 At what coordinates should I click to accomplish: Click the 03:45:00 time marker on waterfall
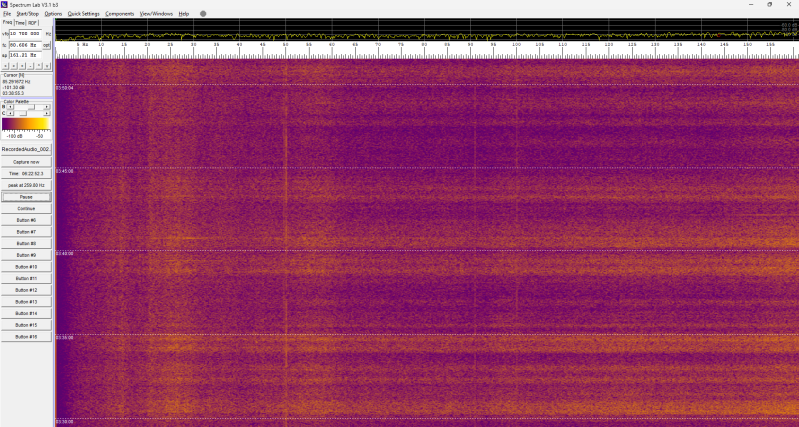click(x=65, y=171)
